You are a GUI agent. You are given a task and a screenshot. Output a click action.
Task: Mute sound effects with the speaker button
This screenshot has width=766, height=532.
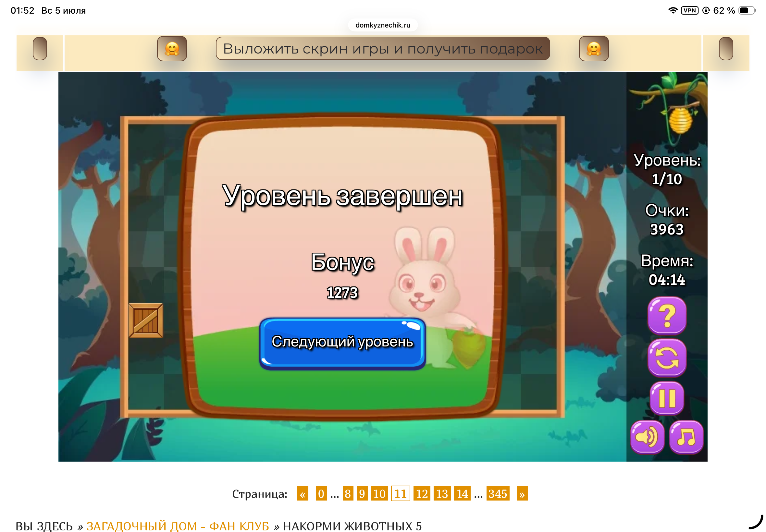[x=647, y=437]
